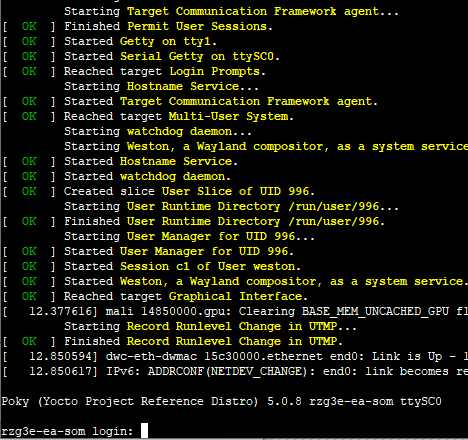Viewport: 468px width, 440px height.
Task: Click 'Starting Target Communication Framework agent...' line
Action: tap(231, 11)
